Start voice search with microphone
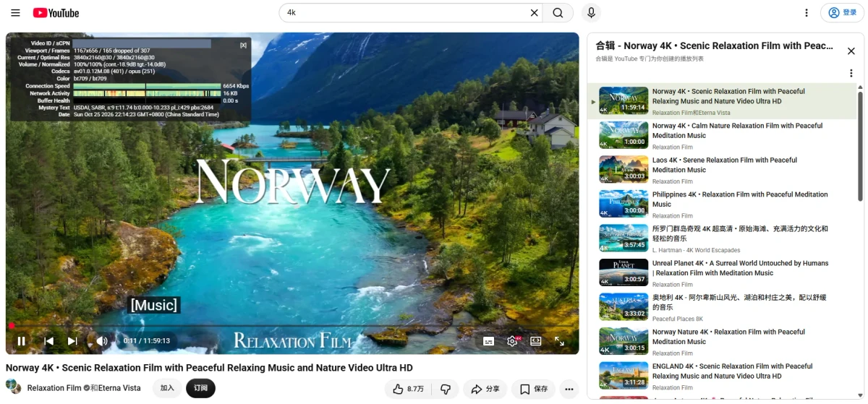The height and width of the screenshot is (404, 868). pyautogui.click(x=592, y=13)
